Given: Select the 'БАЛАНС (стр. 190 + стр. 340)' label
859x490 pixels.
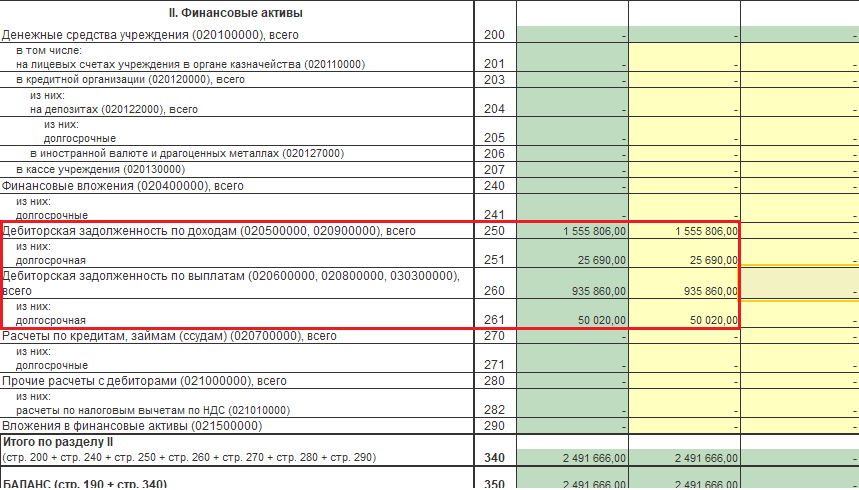Looking at the screenshot, I should click(x=85, y=484).
